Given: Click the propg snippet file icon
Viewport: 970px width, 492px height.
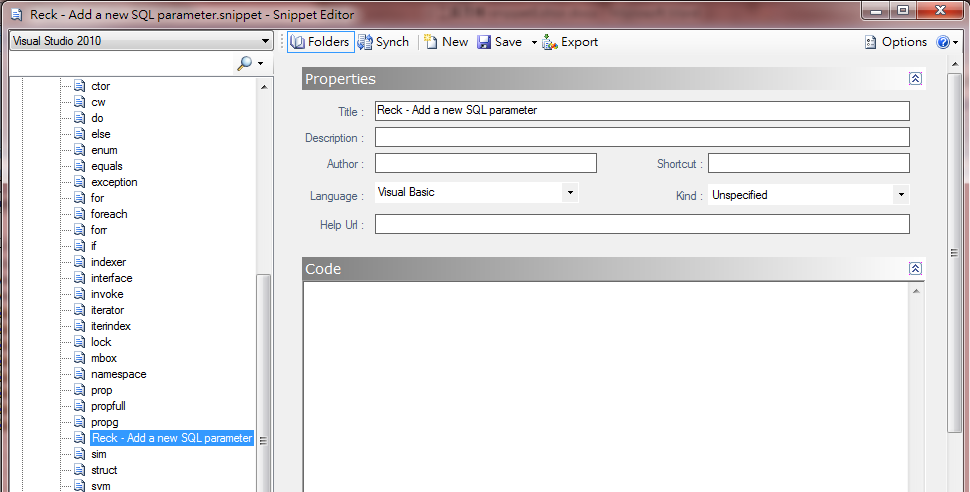Looking at the screenshot, I should click(x=80, y=422).
